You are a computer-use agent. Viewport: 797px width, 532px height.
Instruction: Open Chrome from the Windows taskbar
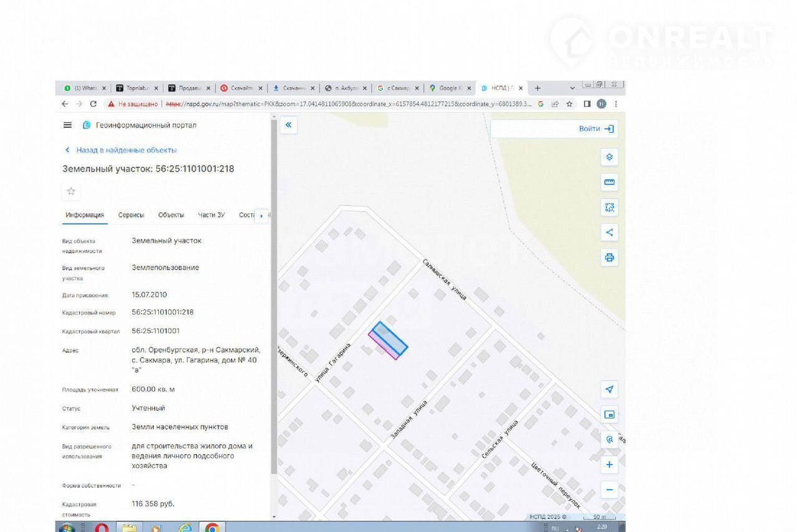click(x=212, y=528)
